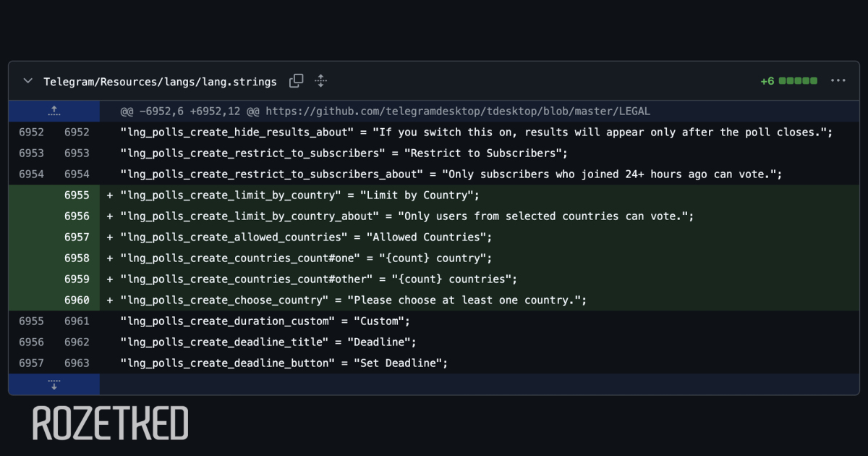Expand hidden lines above the hunk

(x=54, y=111)
